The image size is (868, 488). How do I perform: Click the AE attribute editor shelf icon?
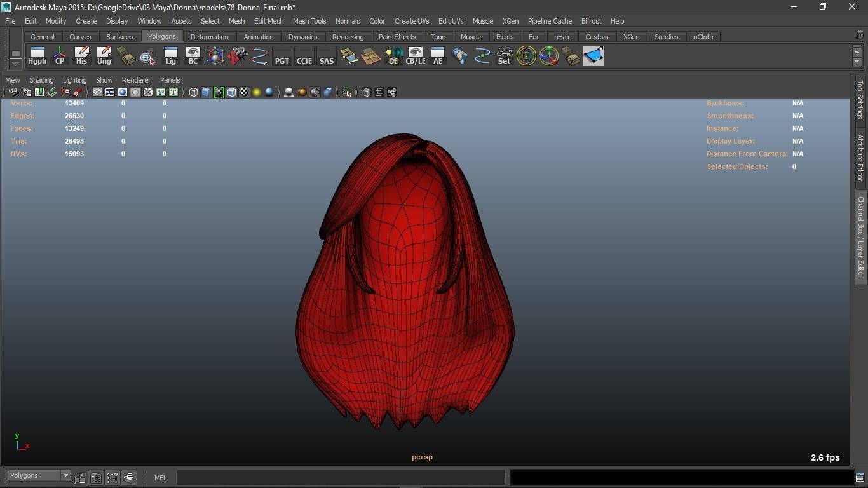[437, 56]
